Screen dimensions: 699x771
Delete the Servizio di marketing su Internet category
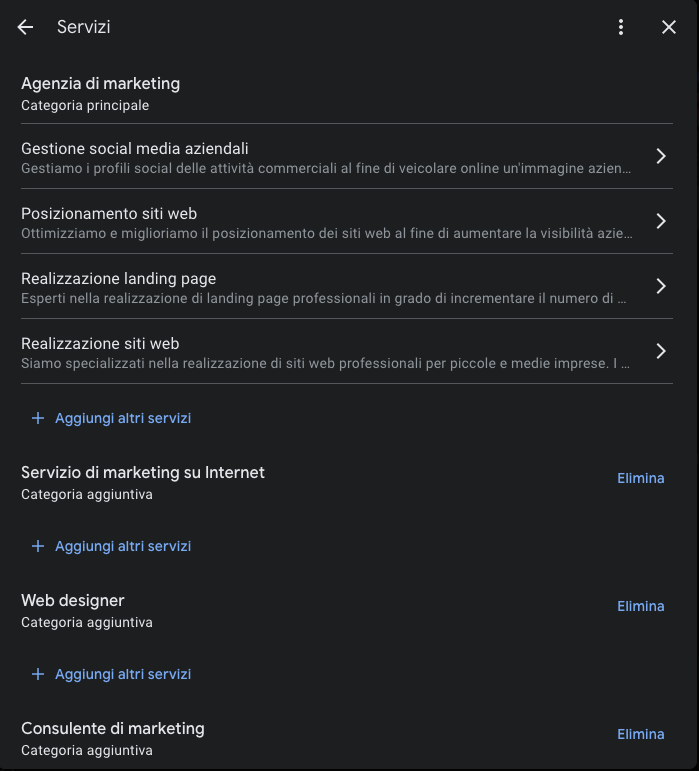pos(640,478)
